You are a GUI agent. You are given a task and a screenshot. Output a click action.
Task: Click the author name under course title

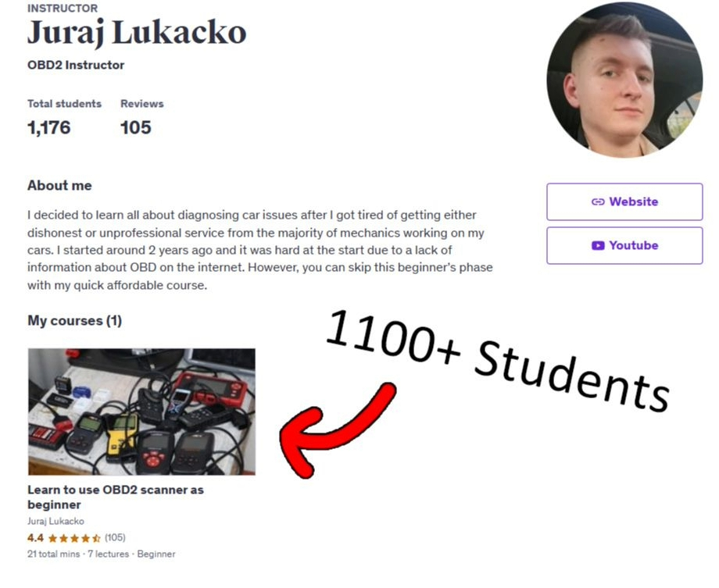click(55, 521)
